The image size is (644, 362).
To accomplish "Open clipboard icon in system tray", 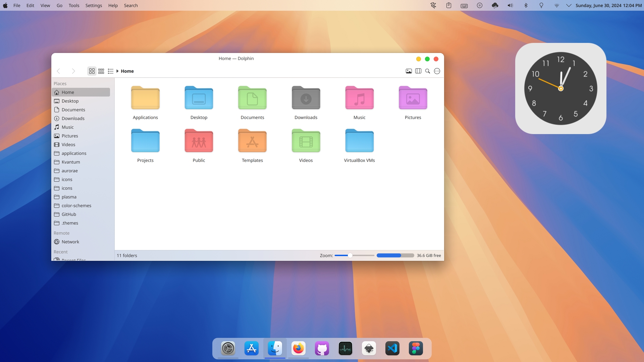I will click(x=449, y=5).
